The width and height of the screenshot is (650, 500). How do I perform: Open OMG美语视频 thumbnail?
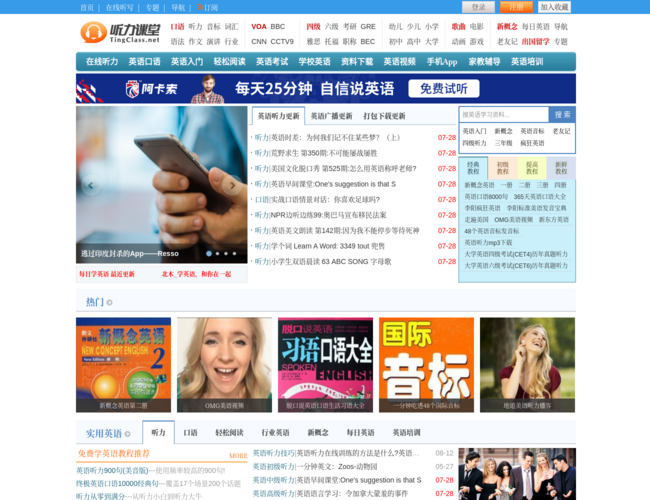pyautogui.click(x=224, y=365)
